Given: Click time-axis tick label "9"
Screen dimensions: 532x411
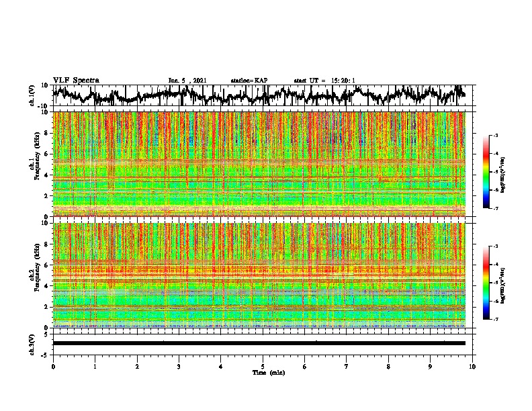Looking at the screenshot, I should click(x=430, y=367).
